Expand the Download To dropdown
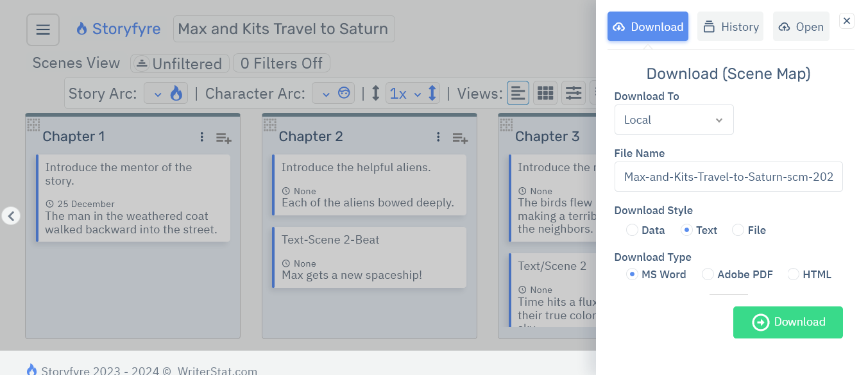868x375 pixels. (x=674, y=120)
